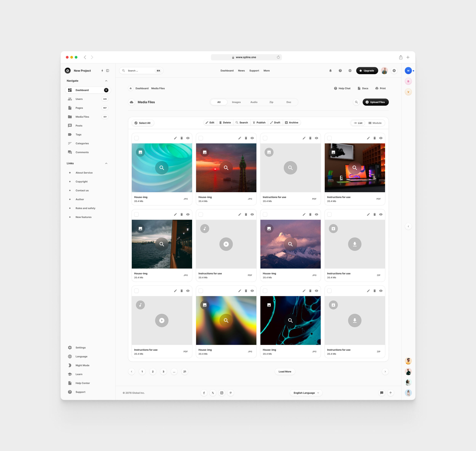476x451 pixels.
Task: Check the box on rainbow House-img card
Action: point(201,291)
